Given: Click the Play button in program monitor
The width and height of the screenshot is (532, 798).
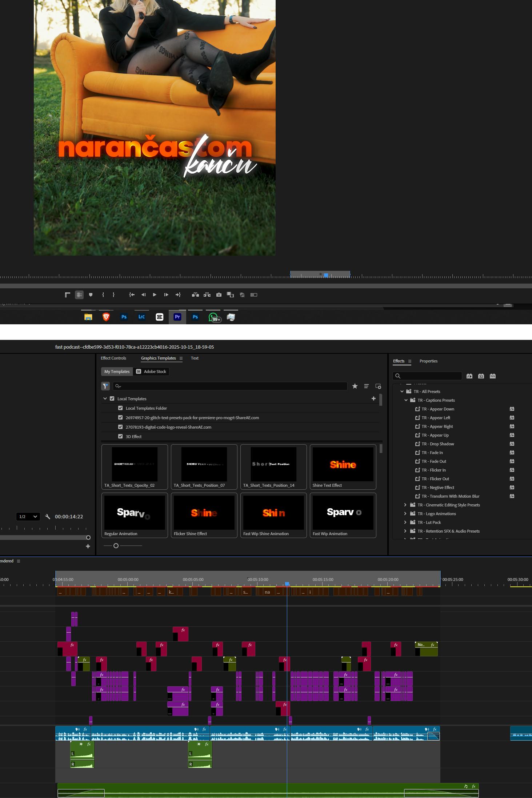Looking at the screenshot, I should [x=155, y=295].
